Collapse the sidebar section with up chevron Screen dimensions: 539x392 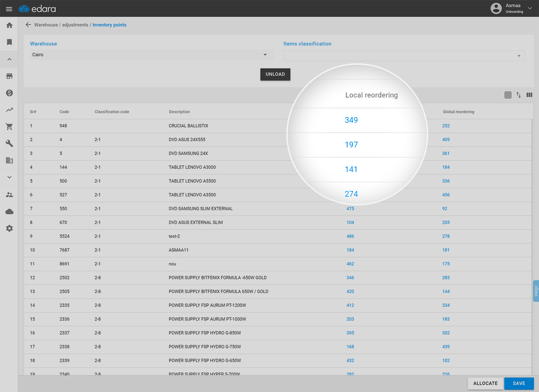coord(9,59)
